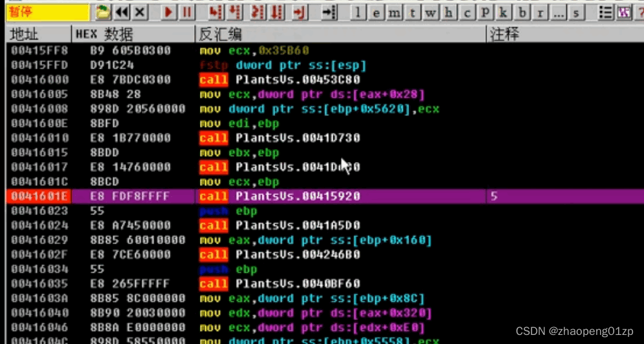The height and width of the screenshot is (344, 644).
Task: Click the 反汇编 column header
Action: [x=340, y=34]
